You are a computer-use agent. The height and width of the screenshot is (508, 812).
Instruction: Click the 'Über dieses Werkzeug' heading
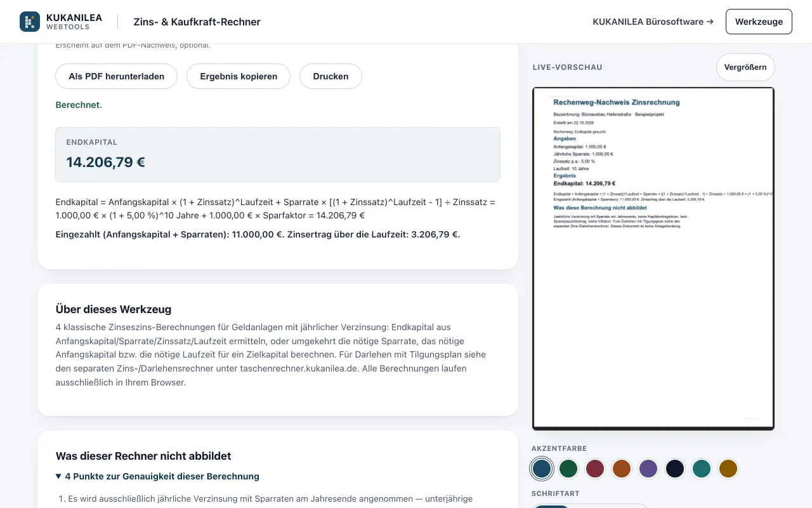(x=114, y=309)
